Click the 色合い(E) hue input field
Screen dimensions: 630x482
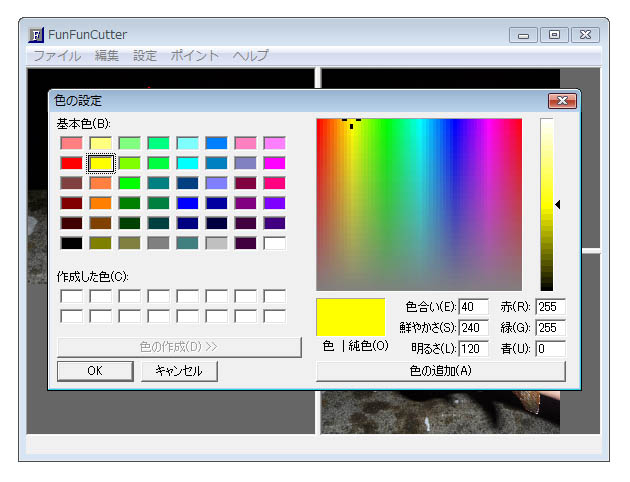point(473,307)
